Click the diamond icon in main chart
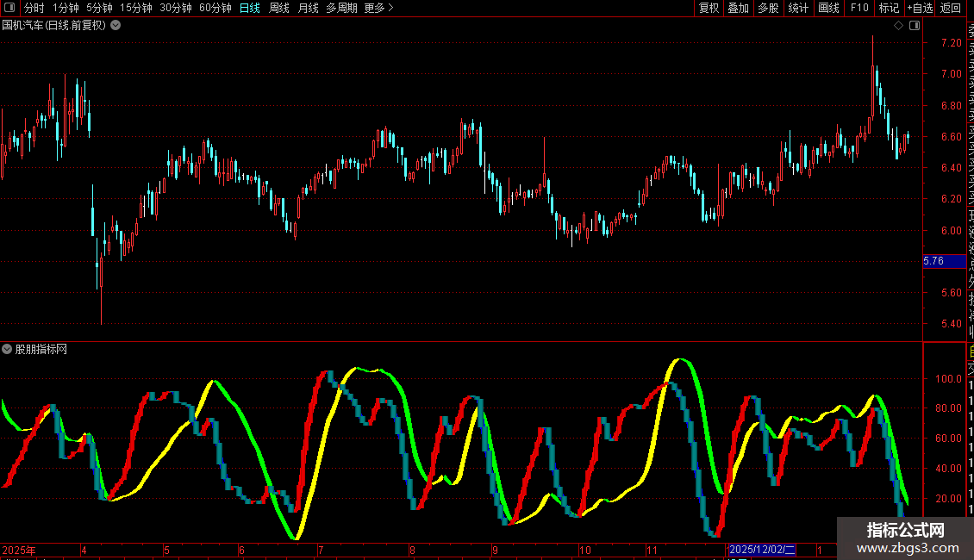Image resolution: width=974 pixels, height=560 pixels. coord(898,26)
